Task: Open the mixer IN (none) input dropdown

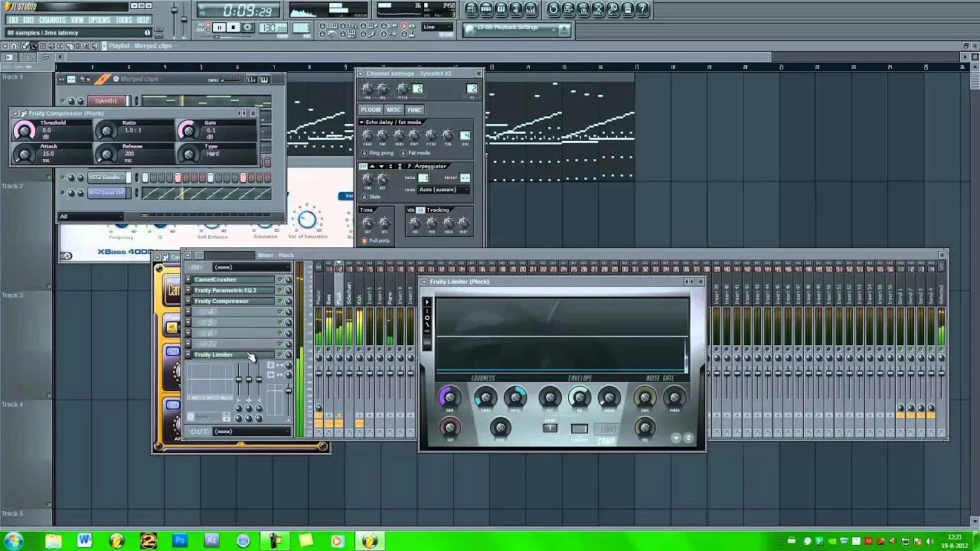Action: (251, 267)
